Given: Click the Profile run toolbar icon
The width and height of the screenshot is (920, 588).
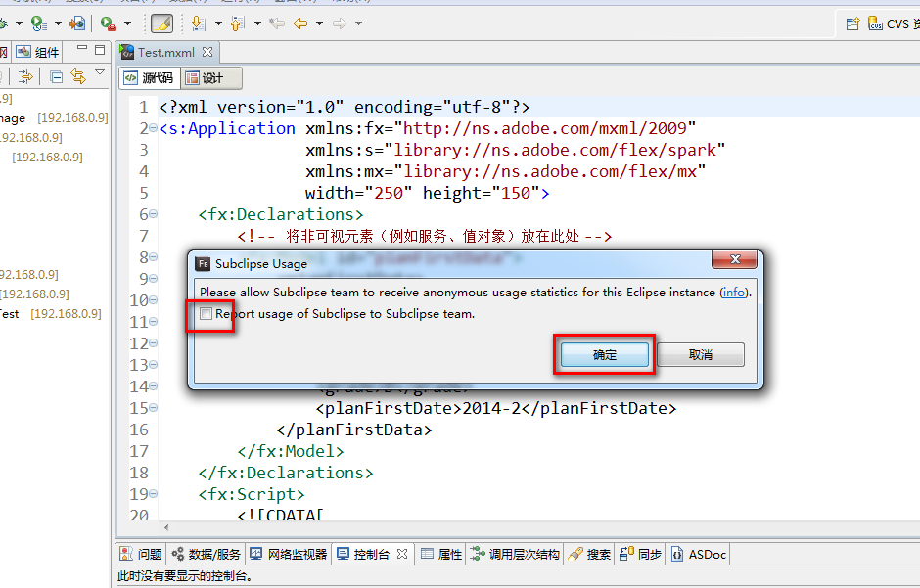Looking at the screenshot, I should point(39,23).
